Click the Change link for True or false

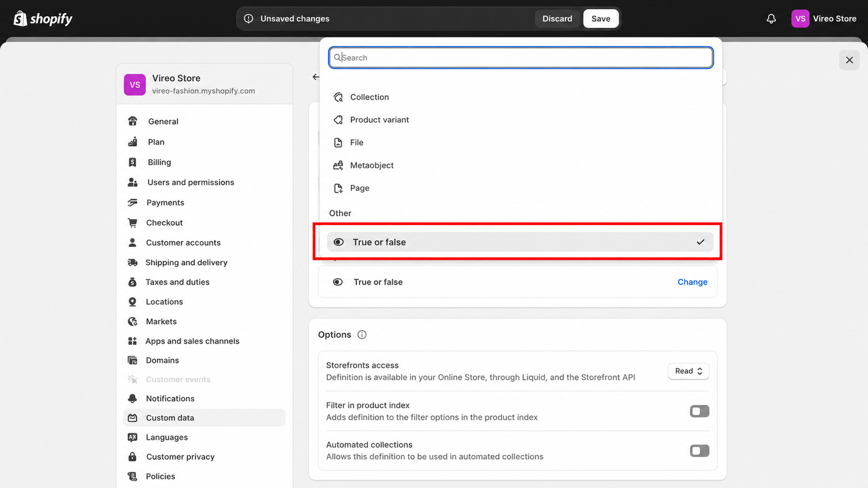pos(692,282)
